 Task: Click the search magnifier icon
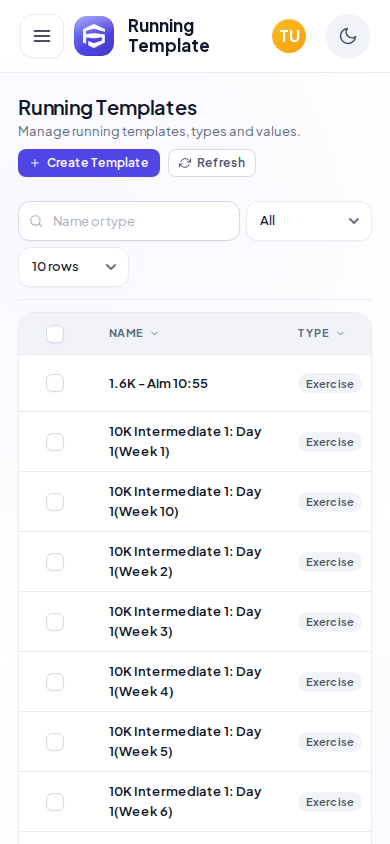tap(36, 221)
